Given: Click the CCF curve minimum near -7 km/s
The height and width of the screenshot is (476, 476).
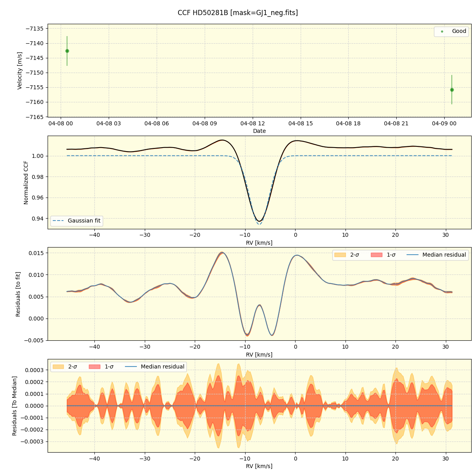Looking at the screenshot, I should pyautogui.click(x=259, y=221).
